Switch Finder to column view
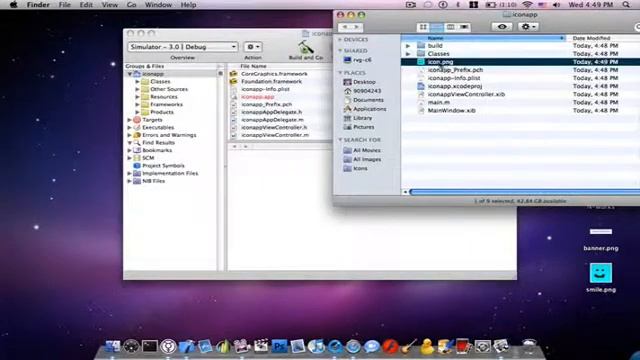 pyautogui.click(x=450, y=27)
